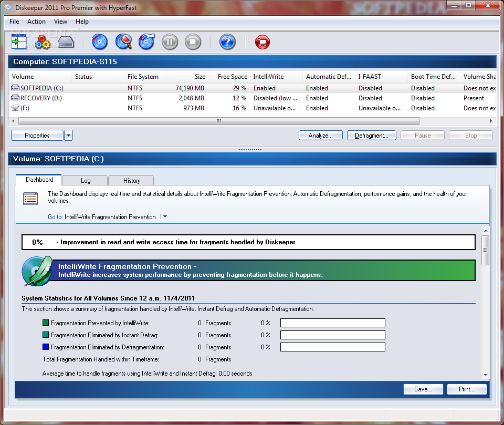504x425 pixels.
Task: Sort by the Volume column header
Action: (x=40, y=77)
